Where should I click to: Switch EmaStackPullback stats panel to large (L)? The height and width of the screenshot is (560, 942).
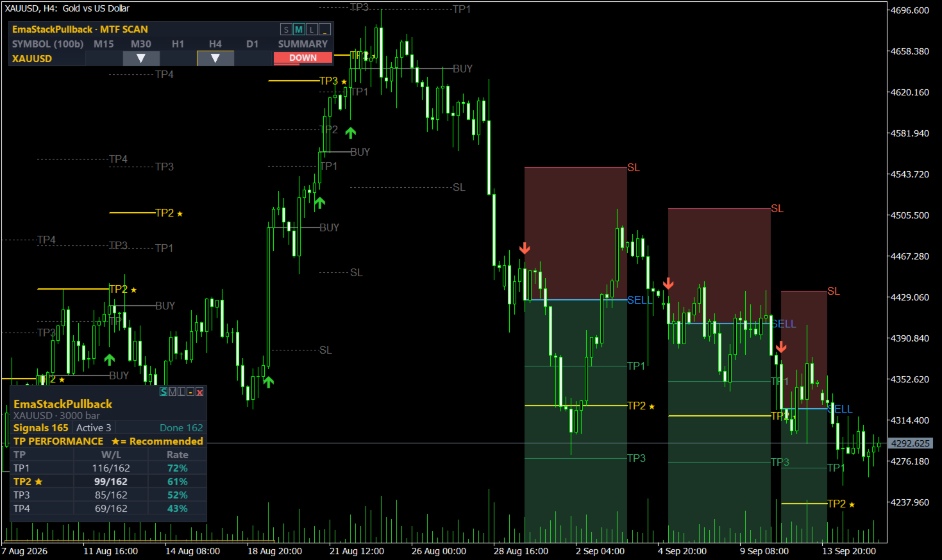click(x=181, y=392)
